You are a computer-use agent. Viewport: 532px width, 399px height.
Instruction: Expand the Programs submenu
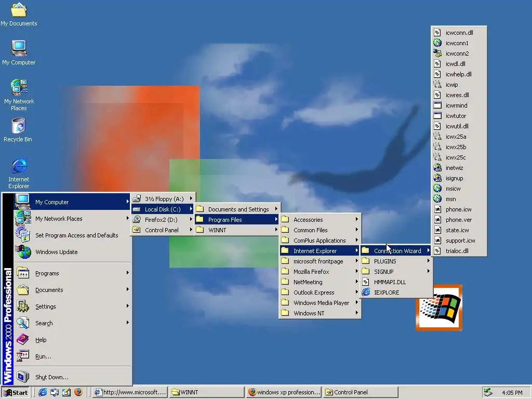(x=72, y=273)
